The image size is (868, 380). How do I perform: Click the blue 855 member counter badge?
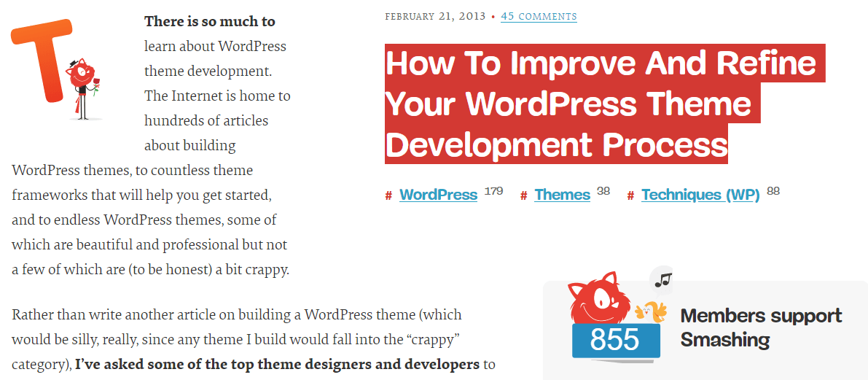point(615,340)
